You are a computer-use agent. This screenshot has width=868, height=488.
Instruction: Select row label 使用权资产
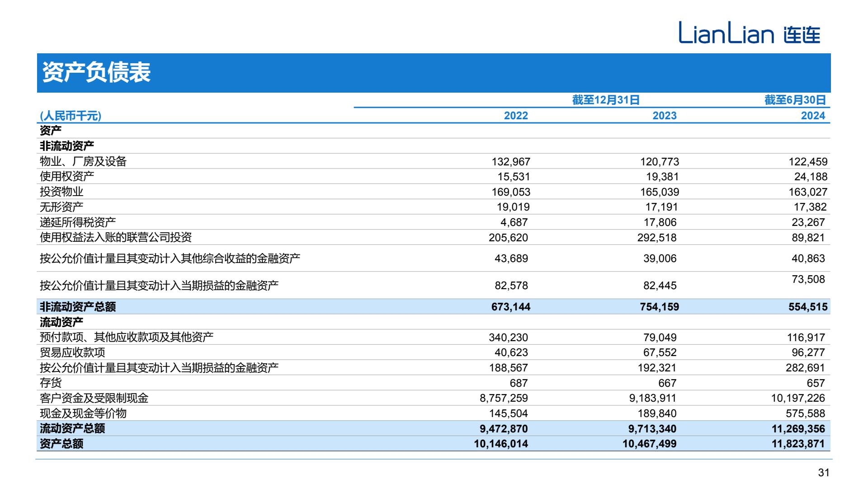coord(67,176)
